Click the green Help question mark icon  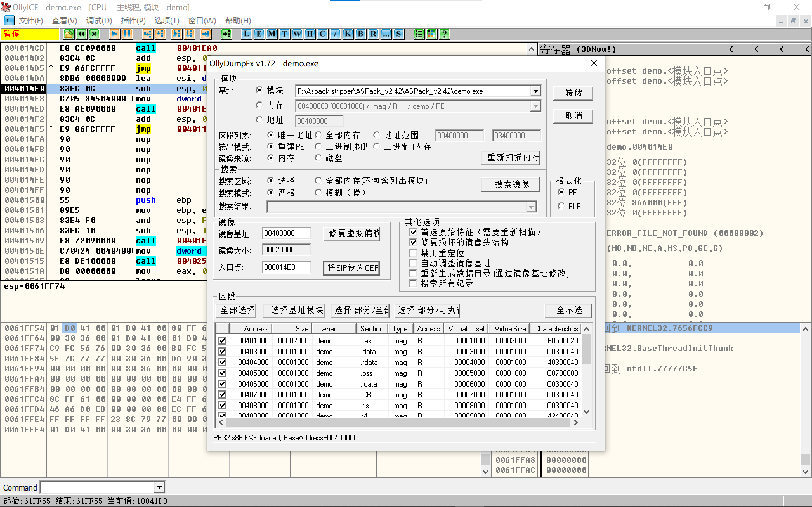[445, 34]
